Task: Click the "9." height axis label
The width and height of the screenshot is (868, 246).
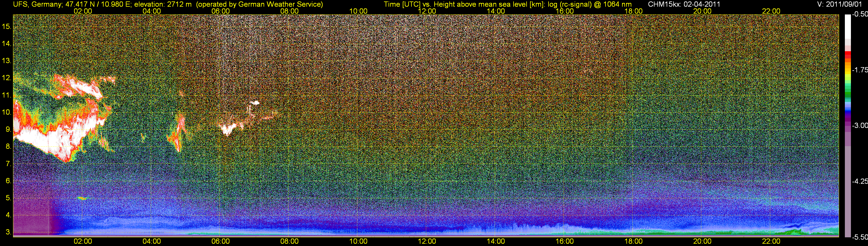Action: point(8,129)
